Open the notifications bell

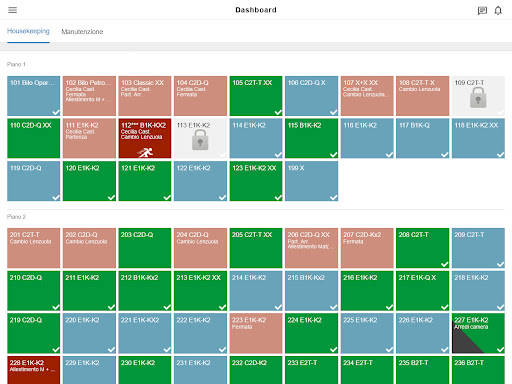[x=498, y=11]
